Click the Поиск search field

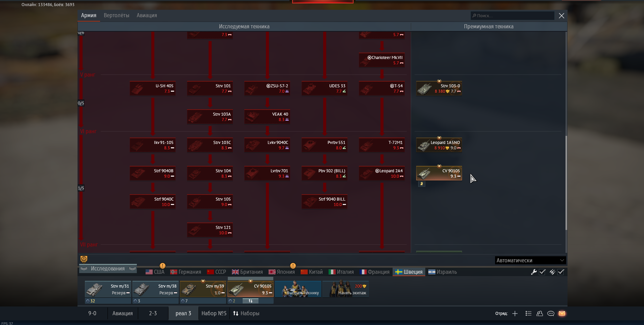[x=512, y=16]
